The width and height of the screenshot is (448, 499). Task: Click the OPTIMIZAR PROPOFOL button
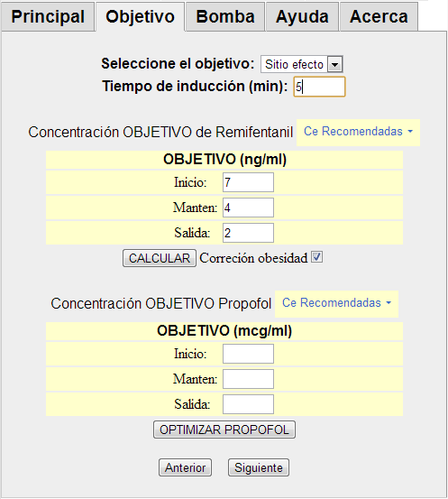[224, 430]
